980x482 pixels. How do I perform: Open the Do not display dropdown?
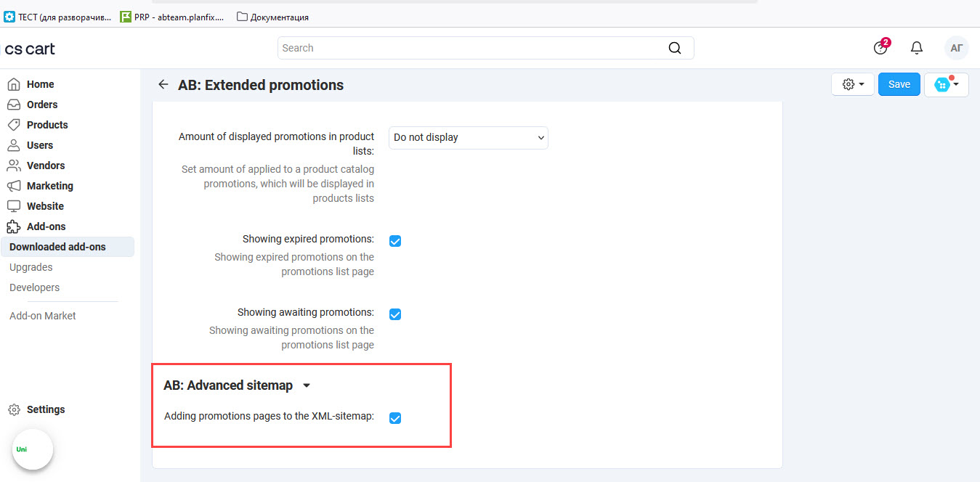click(x=469, y=137)
